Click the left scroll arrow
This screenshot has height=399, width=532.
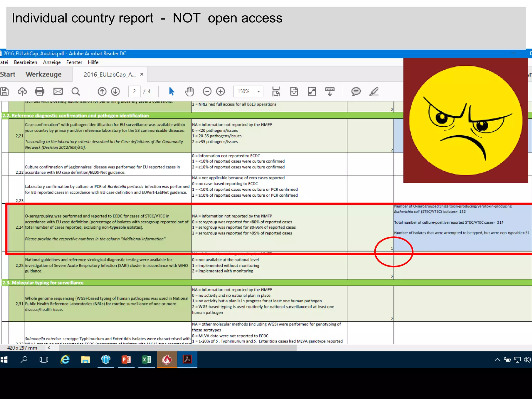[x=49, y=348]
